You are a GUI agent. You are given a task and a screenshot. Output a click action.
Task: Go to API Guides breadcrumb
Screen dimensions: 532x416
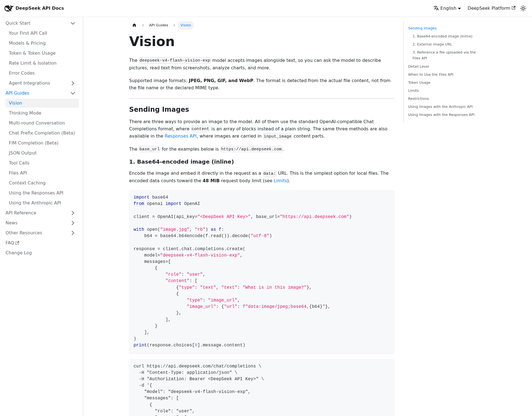point(158,25)
